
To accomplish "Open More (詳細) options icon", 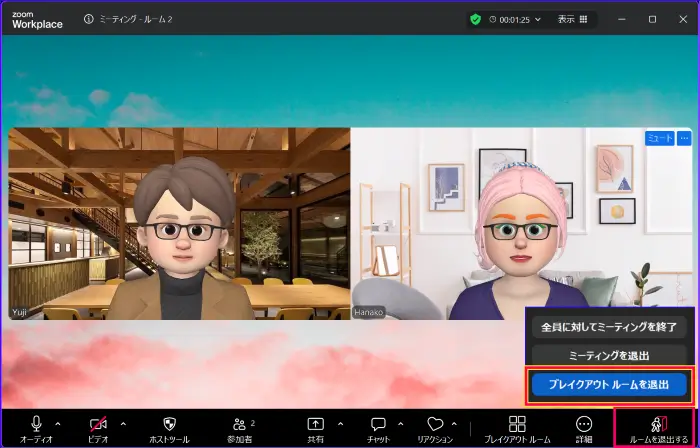I will [x=584, y=424].
